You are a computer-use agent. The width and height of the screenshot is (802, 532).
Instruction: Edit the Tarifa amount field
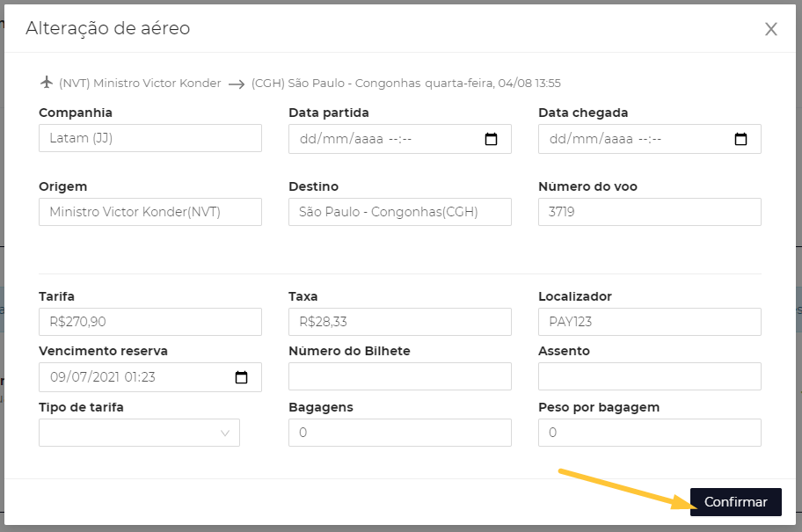tap(150, 322)
